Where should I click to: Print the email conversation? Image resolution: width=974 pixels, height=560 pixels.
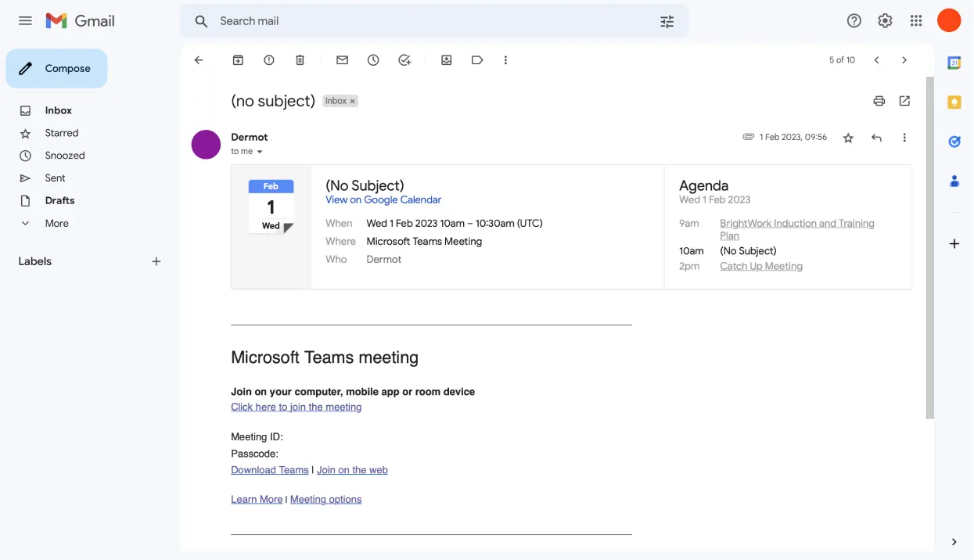tap(879, 101)
